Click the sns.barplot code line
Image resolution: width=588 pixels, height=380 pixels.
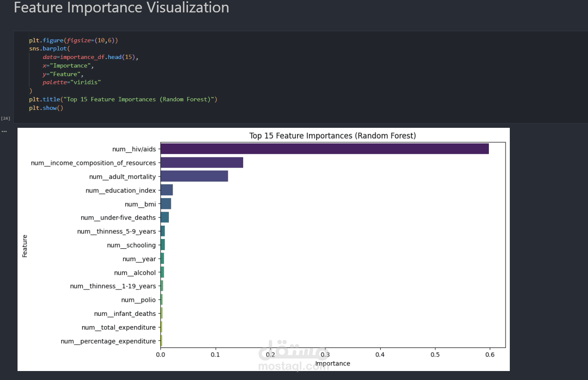point(49,49)
